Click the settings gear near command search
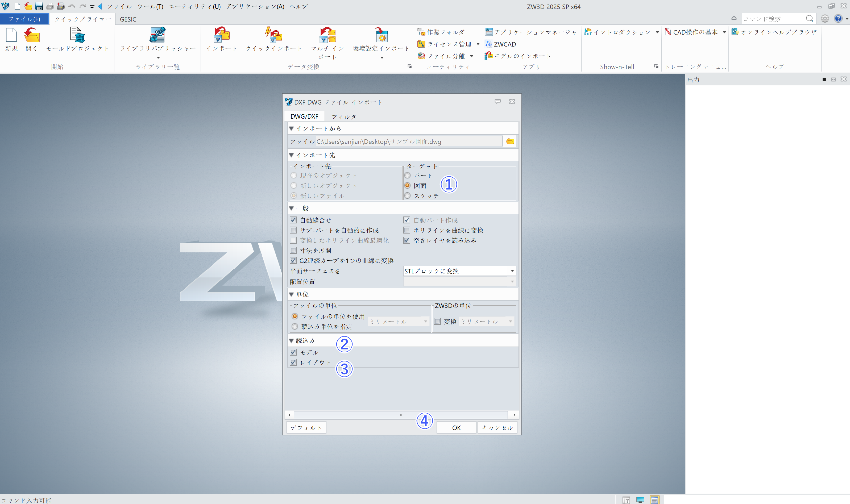The image size is (850, 504). pos(824,19)
